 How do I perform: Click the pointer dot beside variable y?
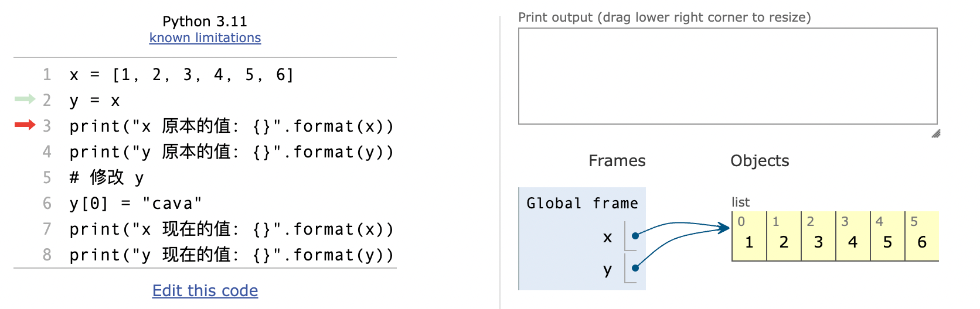[x=635, y=268]
